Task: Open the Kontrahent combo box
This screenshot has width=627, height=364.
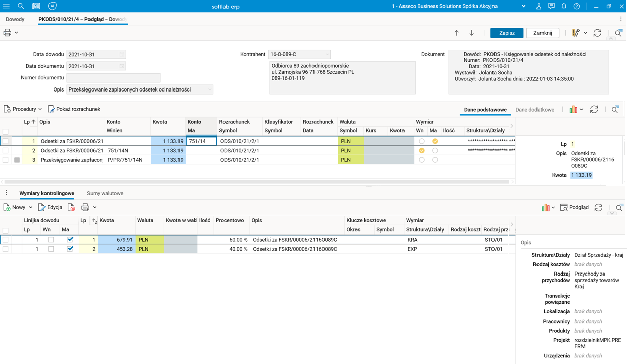Action: tap(299, 54)
